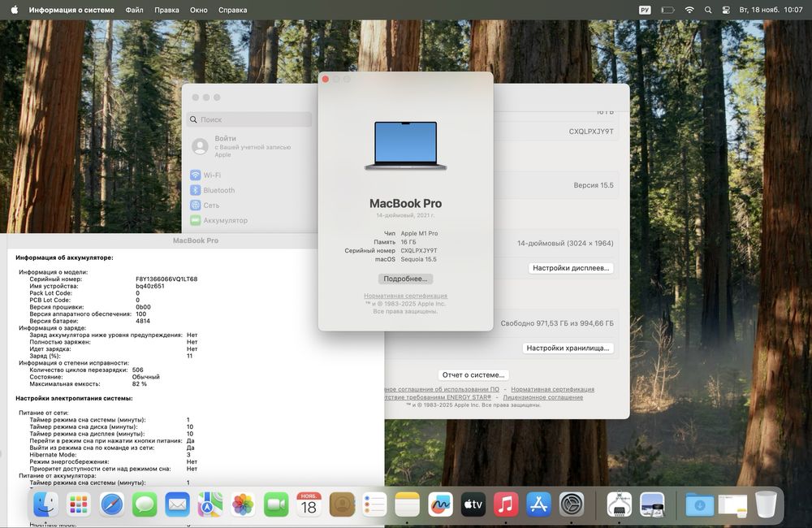Open the Downloads folder stack in the Dock

(x=700, y=504)
